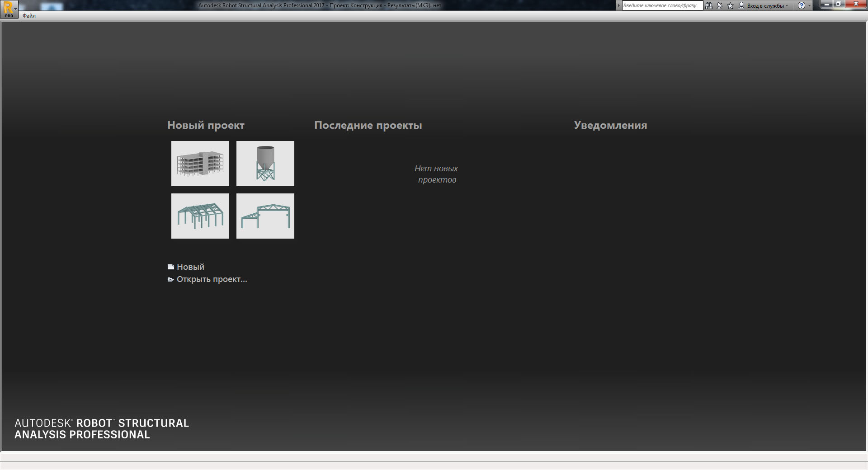Expand the arrow next to Help icon
Viewport: 868px width, 470px height.
809,6
